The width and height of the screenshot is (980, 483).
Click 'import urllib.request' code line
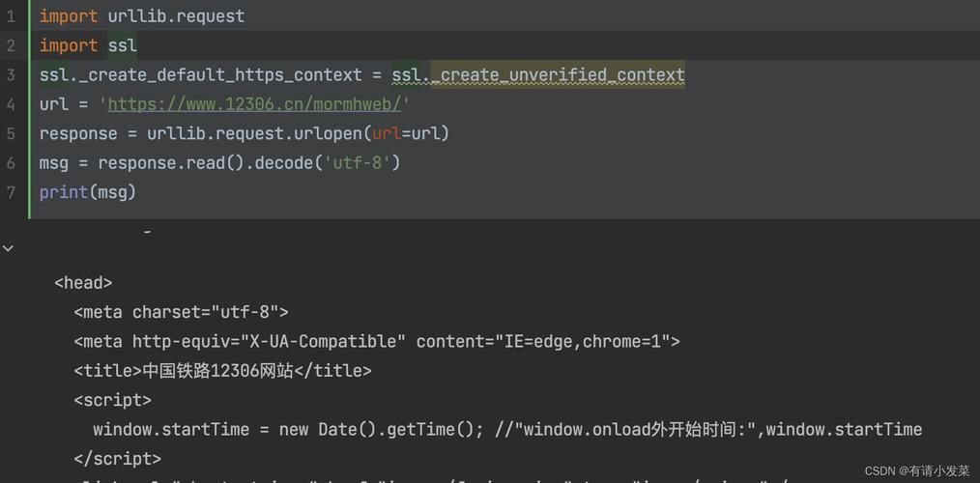(142, 16)
